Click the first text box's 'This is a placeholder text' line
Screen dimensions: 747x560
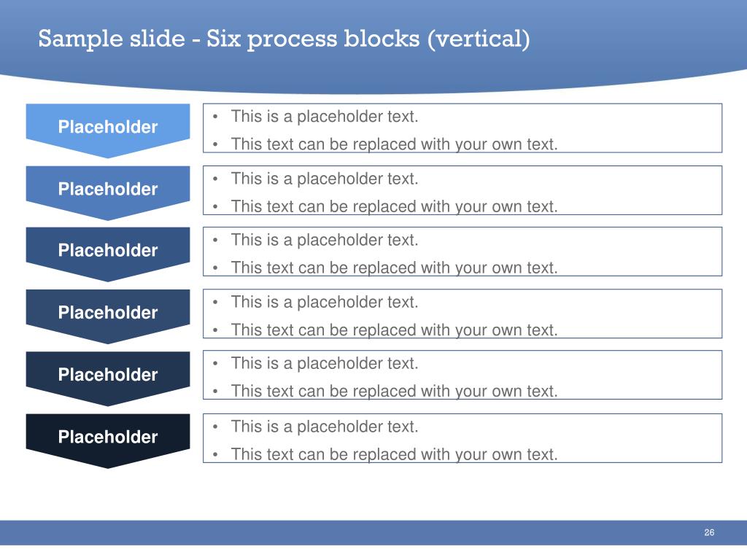[325, 116]
